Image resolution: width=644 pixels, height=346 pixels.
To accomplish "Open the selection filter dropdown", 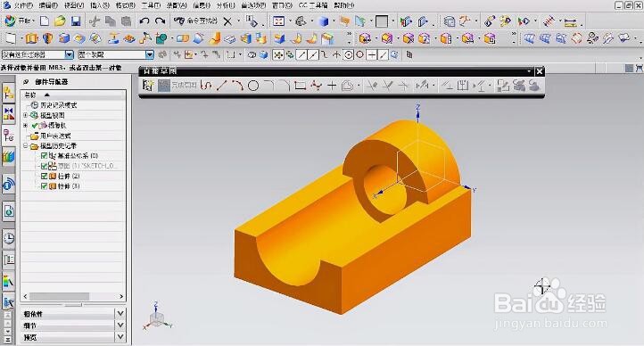I will click(x=69, y=54).
